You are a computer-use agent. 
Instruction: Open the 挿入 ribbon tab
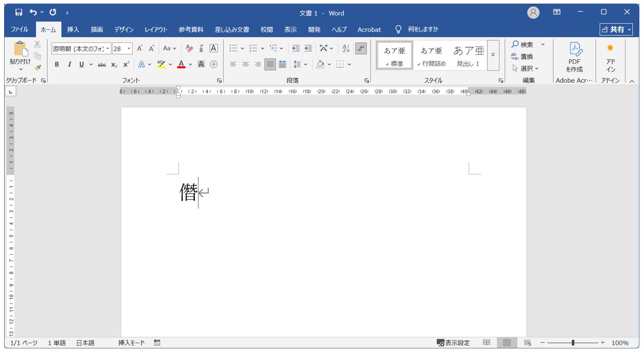tap(73, 30)
